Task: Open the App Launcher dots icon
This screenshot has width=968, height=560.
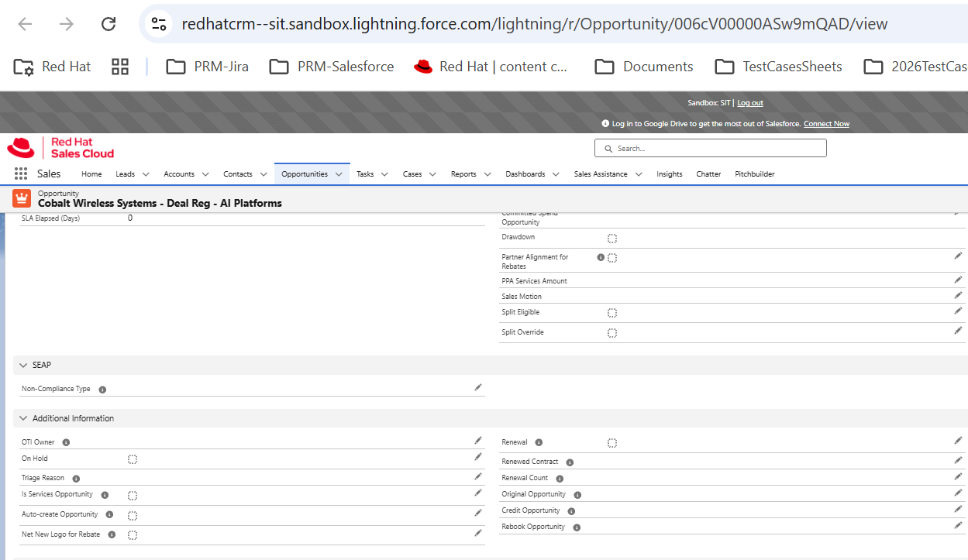Action: [x=21, y=173]
